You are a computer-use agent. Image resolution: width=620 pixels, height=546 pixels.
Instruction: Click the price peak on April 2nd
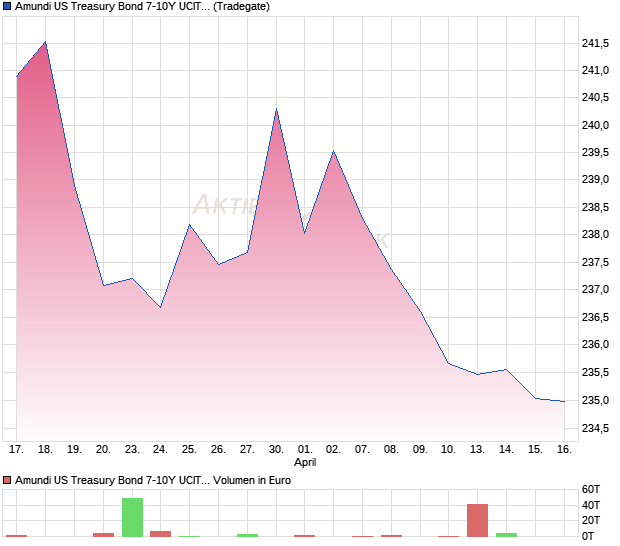pyautogui.click(x=334, y=152)
